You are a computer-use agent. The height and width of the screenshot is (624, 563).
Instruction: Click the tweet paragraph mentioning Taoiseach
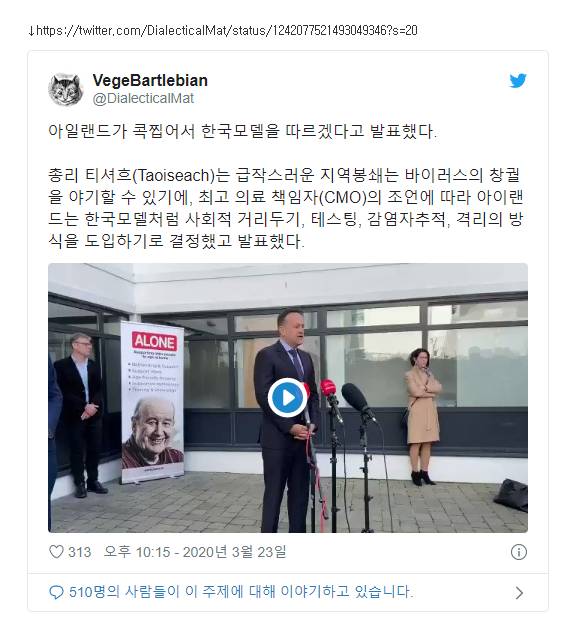coord(286,208)
